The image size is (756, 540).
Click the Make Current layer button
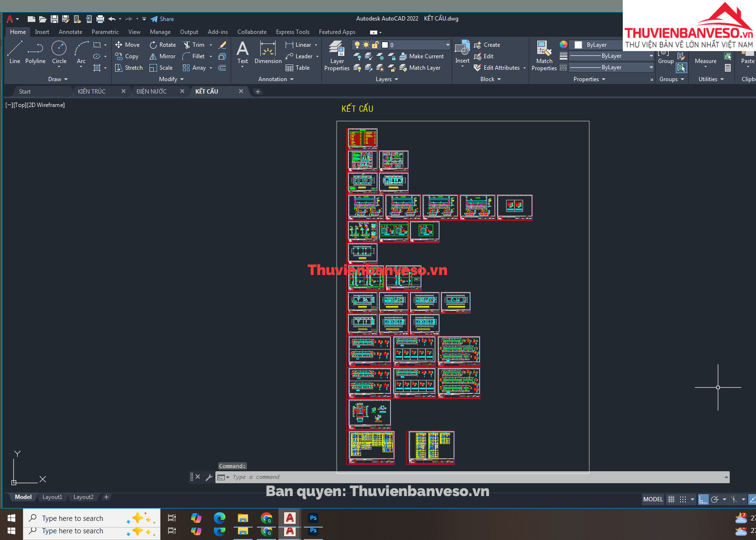tap(422, 56)
